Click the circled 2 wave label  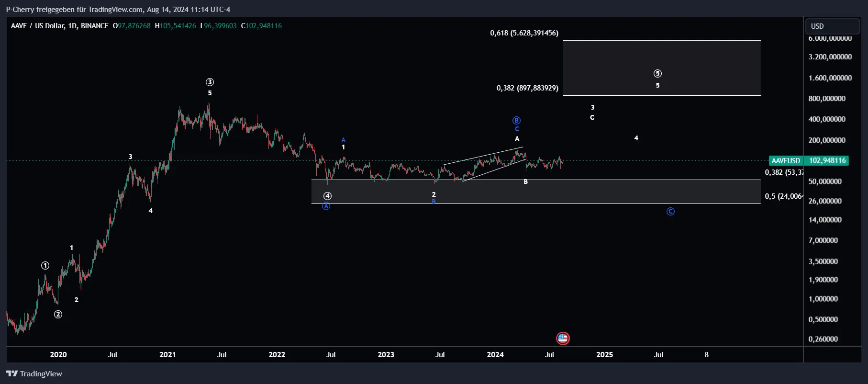(x=58, y=315)
